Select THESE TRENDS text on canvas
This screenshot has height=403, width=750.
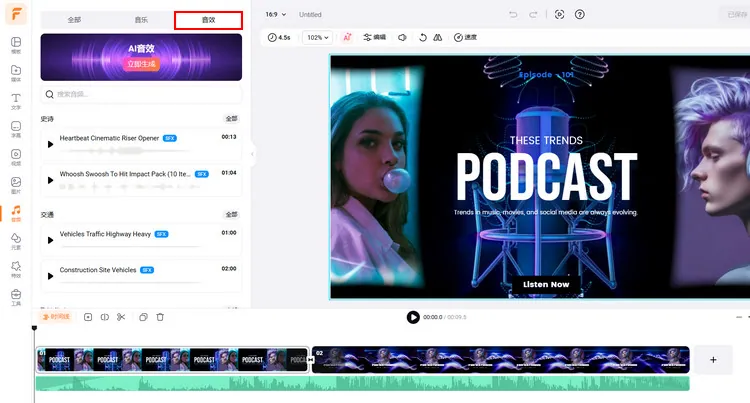(x=546, y=141)
